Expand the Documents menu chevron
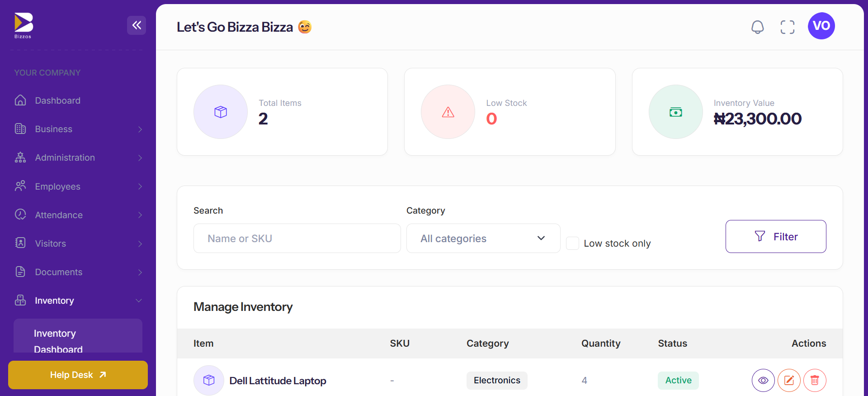868x396 pixels. [x=140, y=272]
